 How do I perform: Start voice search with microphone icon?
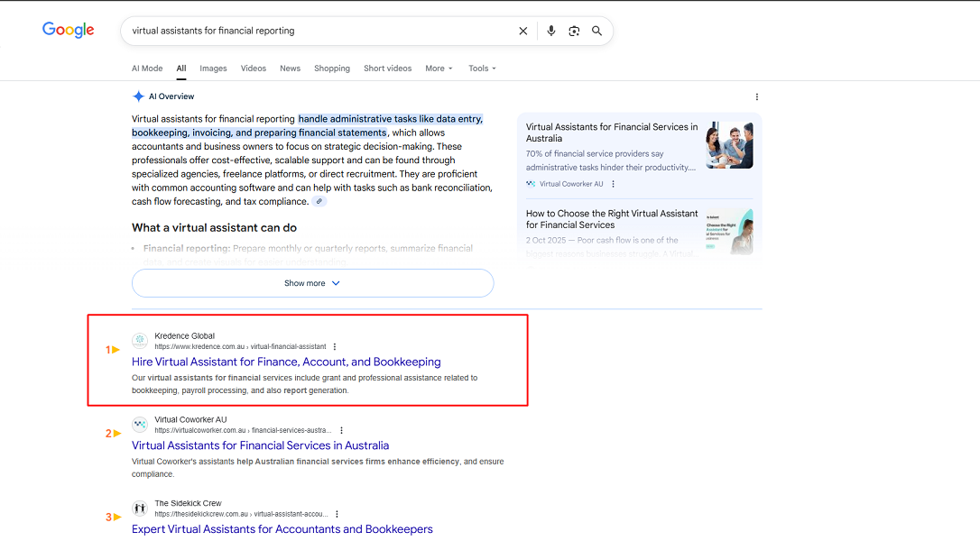(x=551, y=31)
